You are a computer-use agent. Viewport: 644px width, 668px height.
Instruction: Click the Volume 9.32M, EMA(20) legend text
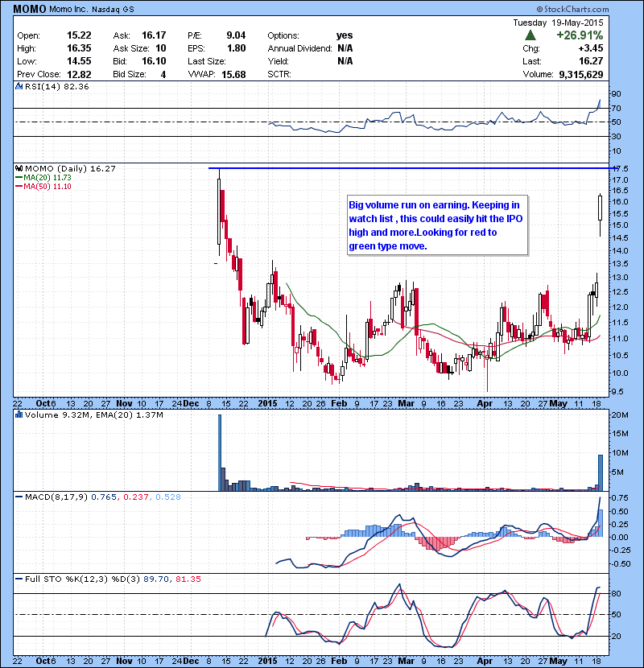click(x=93, y=414)
